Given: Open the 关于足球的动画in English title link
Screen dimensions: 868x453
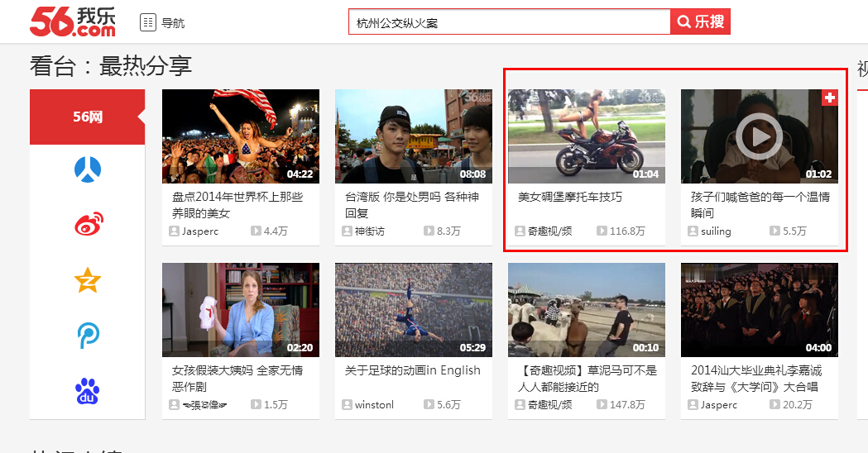Looking at the screenshot, I should coord(412,370).
